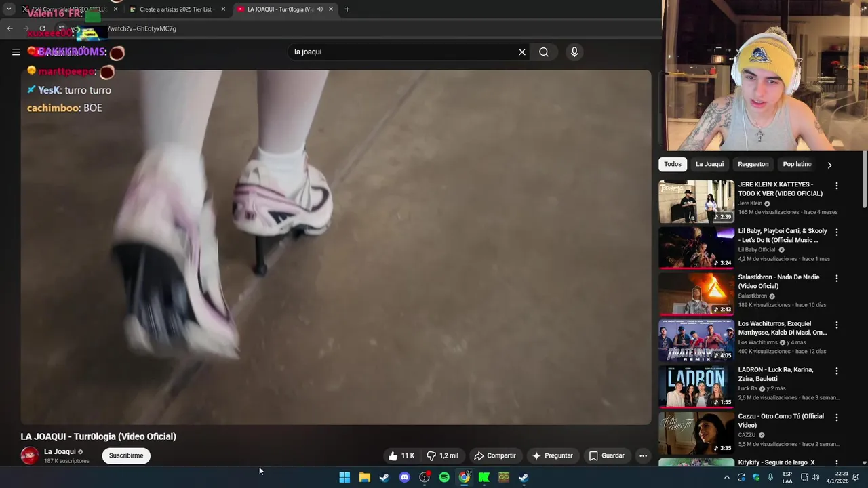Open options menu for Salastkbron video
Viewport: 868px width, 488px height.
(836, 279)
